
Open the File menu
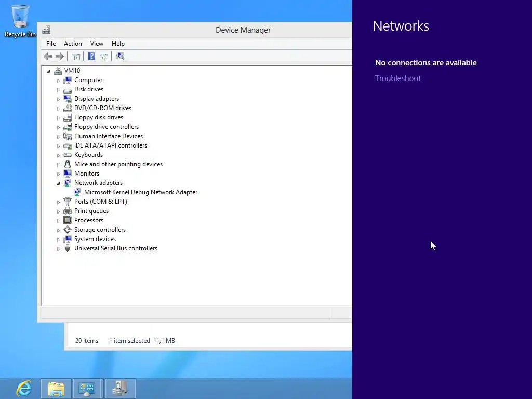[x=51, y=44]
